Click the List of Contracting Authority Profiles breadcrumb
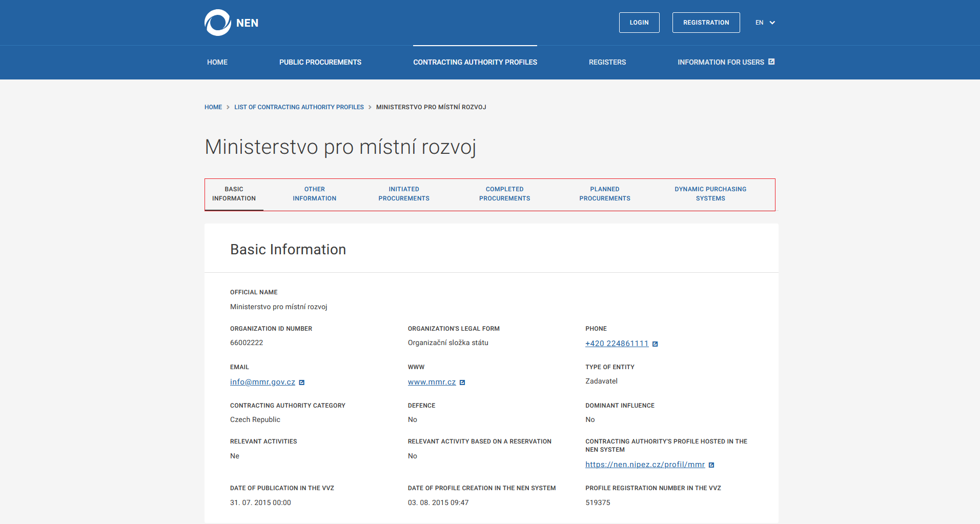980x524 pixels. coord(299,107)
